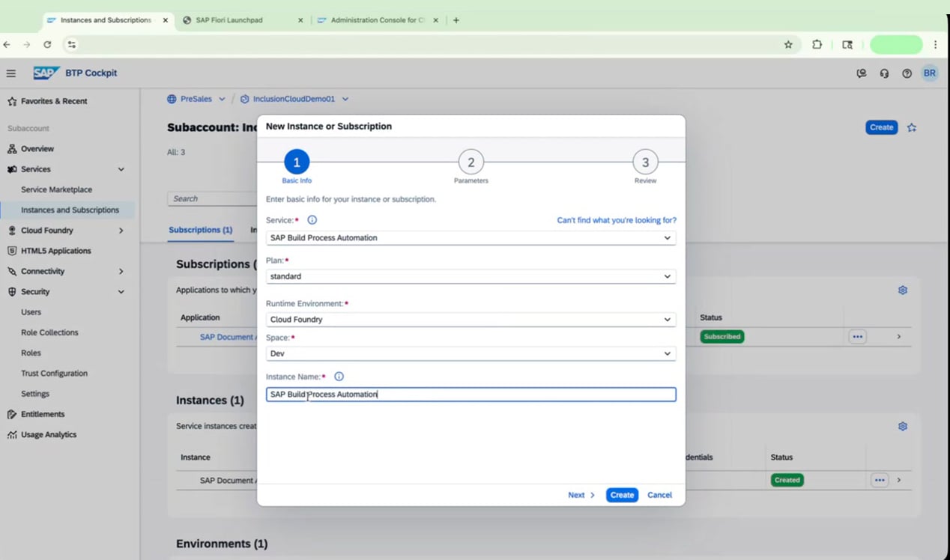This screenshot has width=950, height=560.
Task: Close the Instances and Subscriptions browser tab
Action: [166, 20]
